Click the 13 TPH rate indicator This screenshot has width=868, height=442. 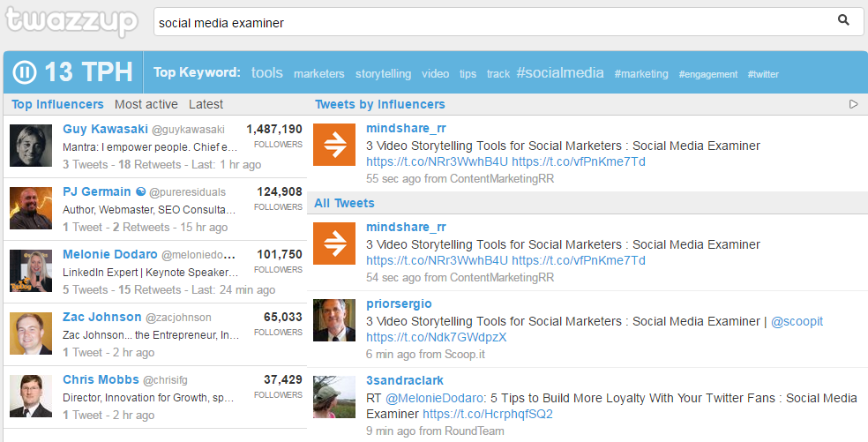tap(88, 72)
